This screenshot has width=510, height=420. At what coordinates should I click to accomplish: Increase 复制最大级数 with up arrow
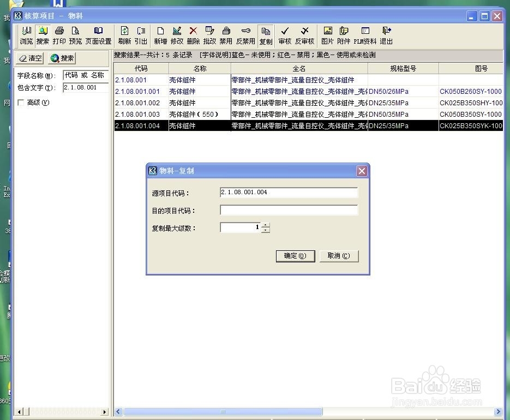(266, 225)
